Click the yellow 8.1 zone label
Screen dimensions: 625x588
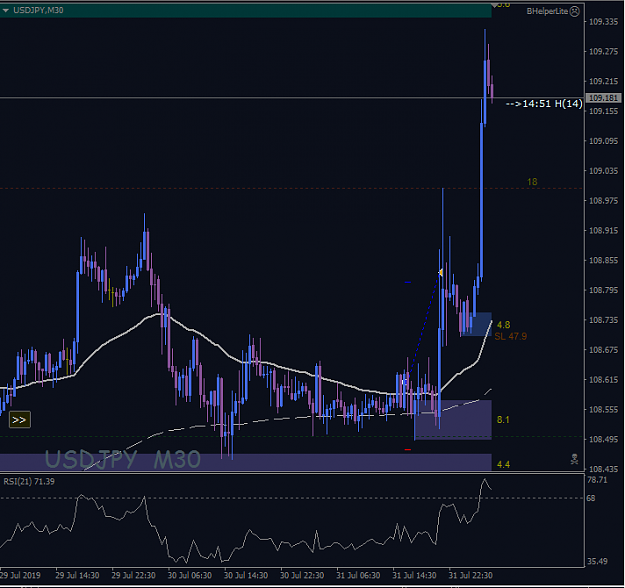pos(503,419)
